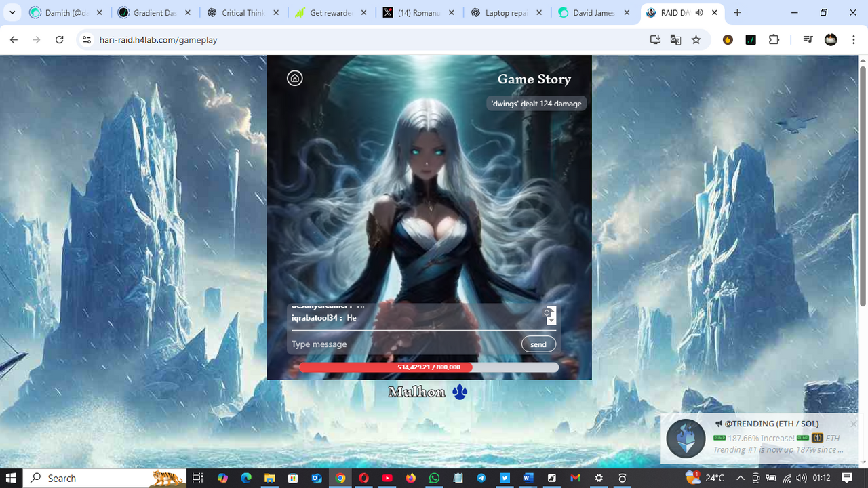Viewport: 868px width, 488px height.
Task: Go back to the previous page
Action: click(x=14, y=40)
